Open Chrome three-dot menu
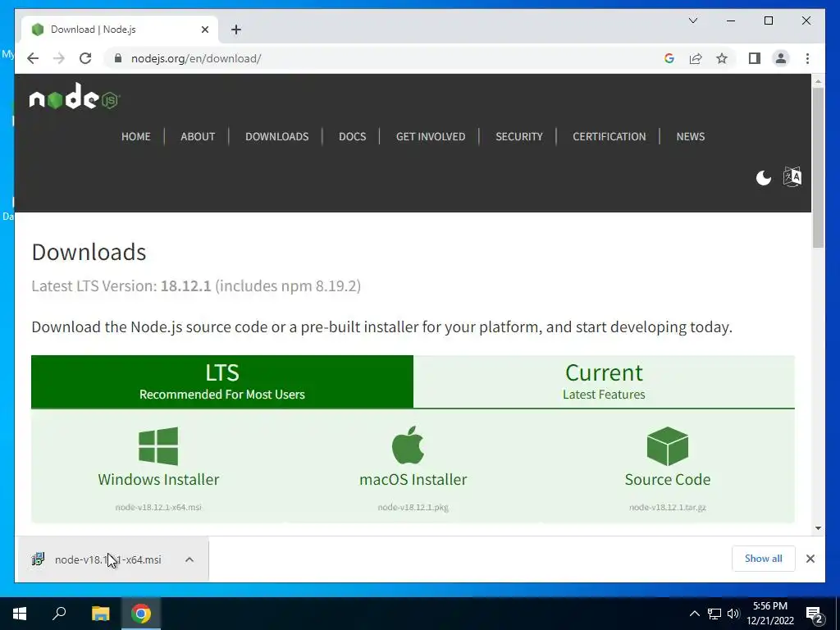The width and height of the screenshot is (840, 630). pyautogui.click(x=807, y=58)
